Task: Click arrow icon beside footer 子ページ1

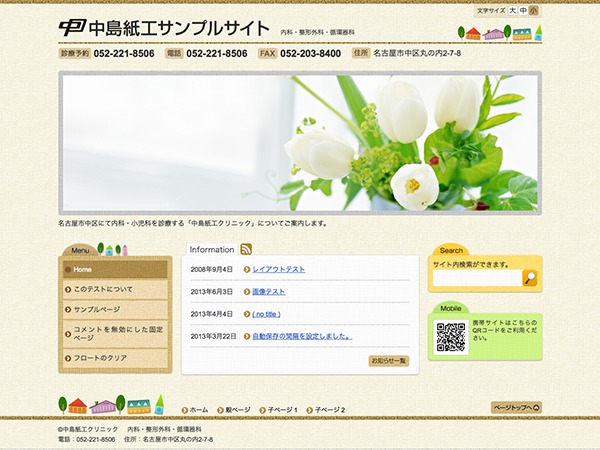Action: click(262, 410)
